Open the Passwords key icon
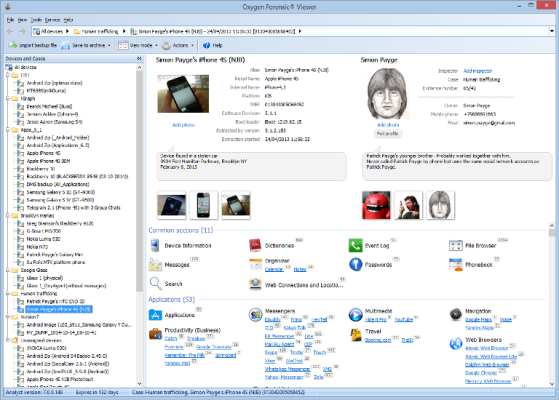Viewport: 559px width, 400px height. coord(355,265)
